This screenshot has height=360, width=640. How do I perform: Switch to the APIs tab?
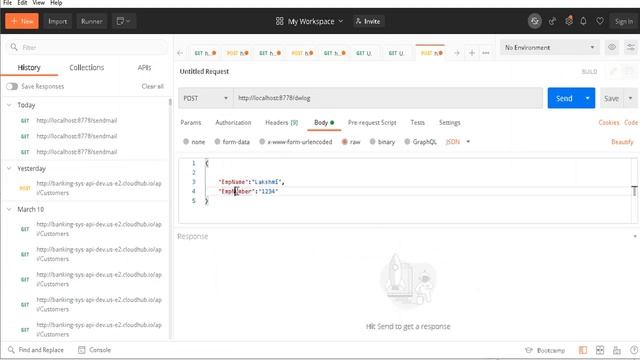point(144,68)
